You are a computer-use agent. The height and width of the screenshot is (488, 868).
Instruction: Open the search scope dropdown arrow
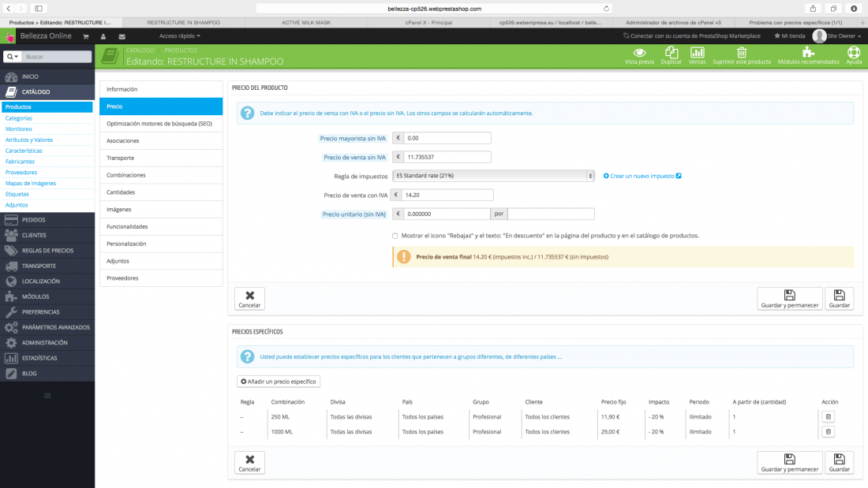pyautogui.click(x=13, y=57)
